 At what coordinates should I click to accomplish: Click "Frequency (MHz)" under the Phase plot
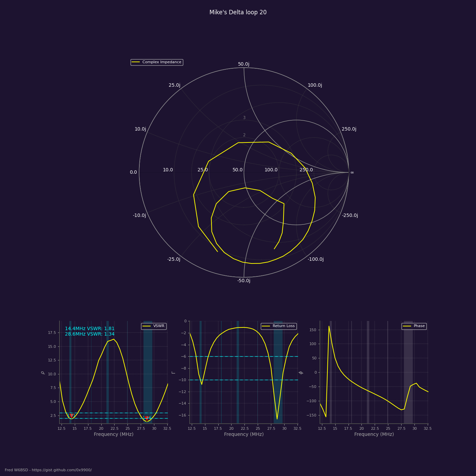pyautogui.click(x=374, y=435)
